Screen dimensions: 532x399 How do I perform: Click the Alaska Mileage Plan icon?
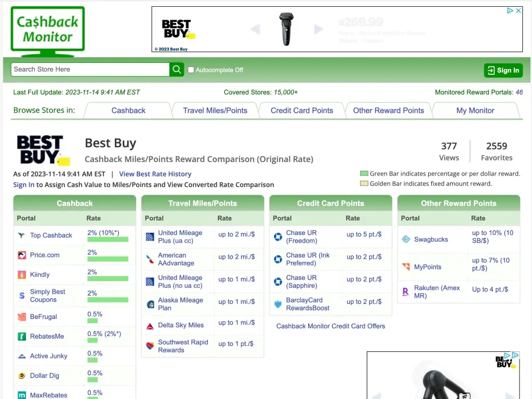tap(150, 304)
